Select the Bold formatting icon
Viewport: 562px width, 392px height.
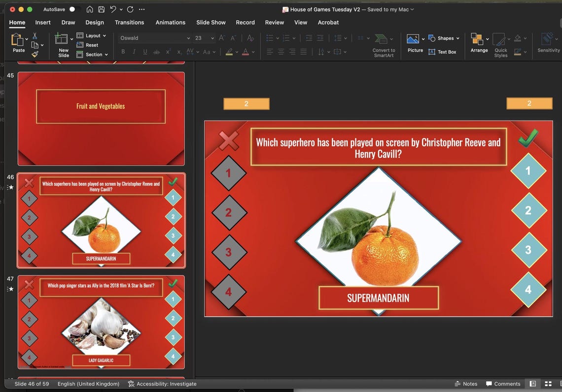tap(123, 51)
